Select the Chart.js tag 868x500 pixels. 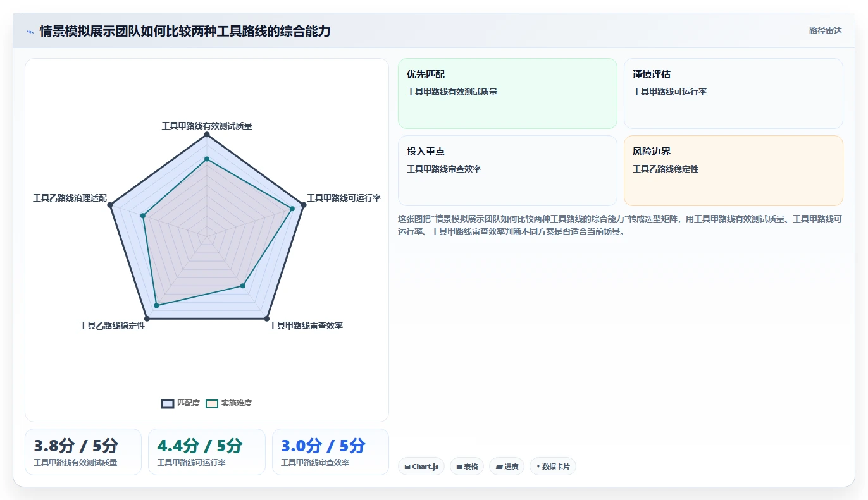[421, 467]
